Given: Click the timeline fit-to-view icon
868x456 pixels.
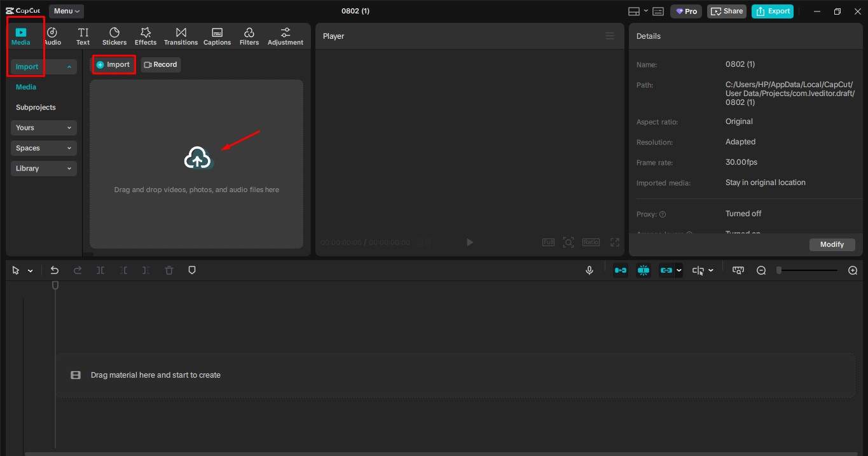Looking at the screenshot, I should [x=738, y=270].
